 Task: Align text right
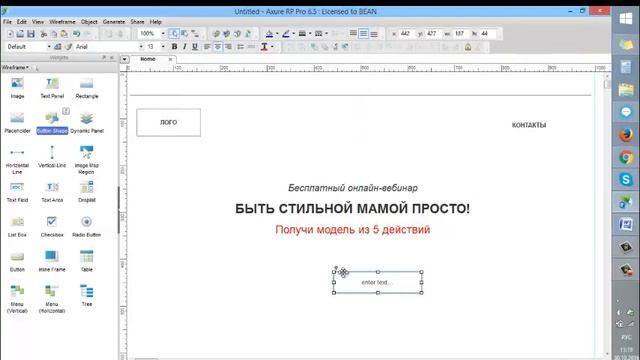(x=228, y=47)
